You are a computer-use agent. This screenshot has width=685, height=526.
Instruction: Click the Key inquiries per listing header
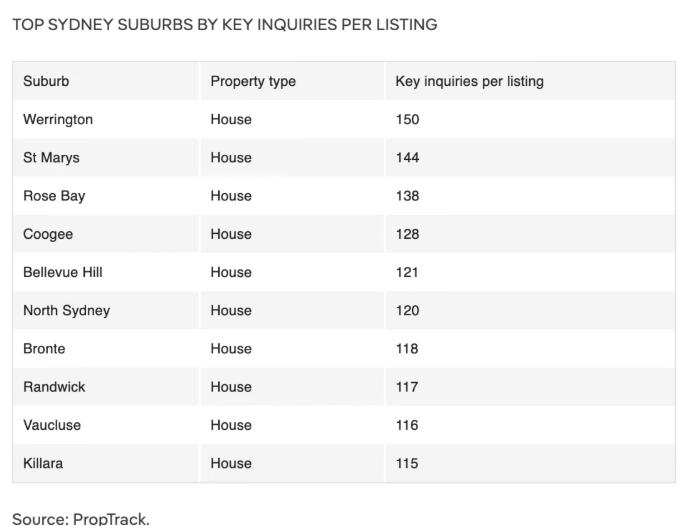469,81
